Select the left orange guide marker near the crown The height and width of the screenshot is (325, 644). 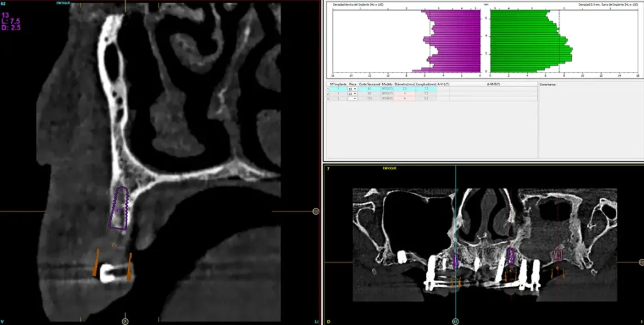pos(96,263)
